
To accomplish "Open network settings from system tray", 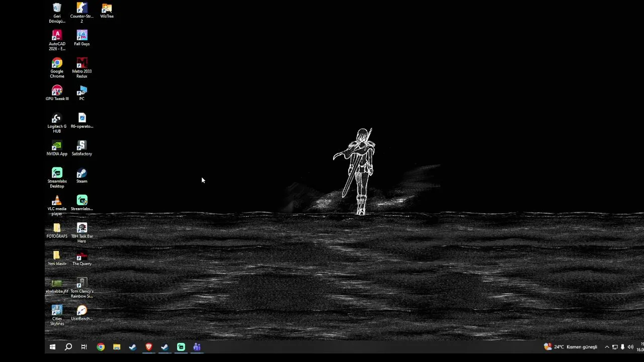I will (x=615, y=347).
